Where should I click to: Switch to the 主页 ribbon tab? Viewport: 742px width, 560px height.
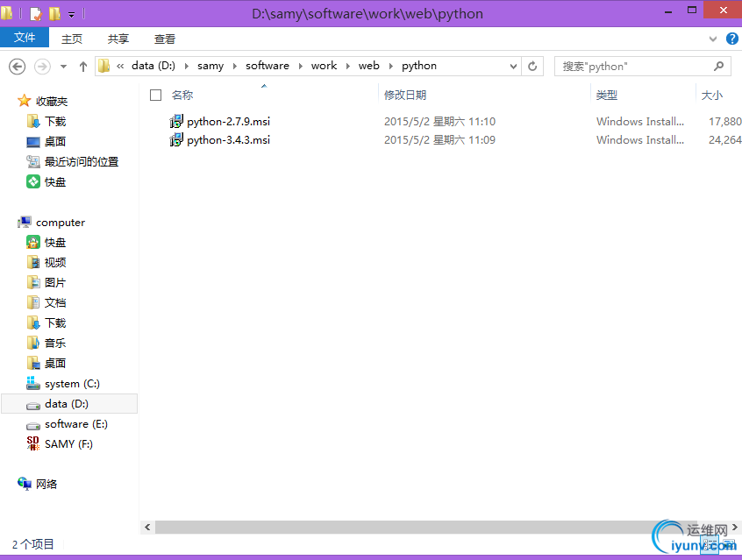pyautogui.click(x=72, y=39)
